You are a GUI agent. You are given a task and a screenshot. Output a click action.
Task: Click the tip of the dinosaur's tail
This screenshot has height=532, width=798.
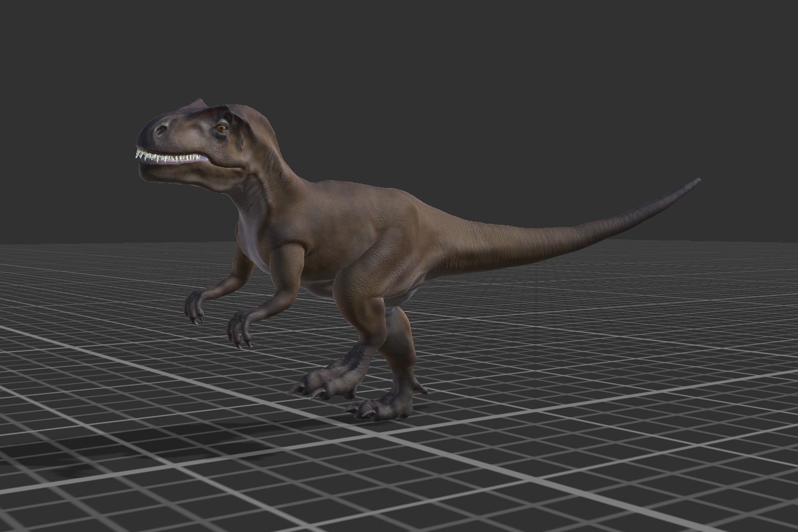pyautogui.click(x=696, y=181)
